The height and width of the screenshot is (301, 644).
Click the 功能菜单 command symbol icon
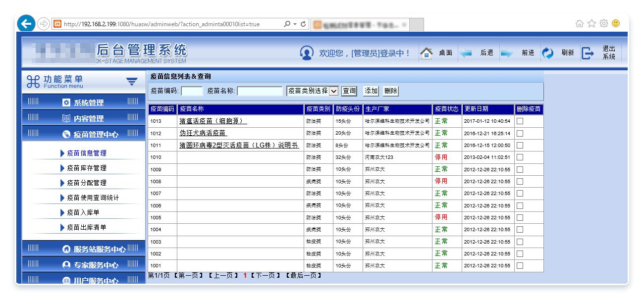click(x=33, y=82)
